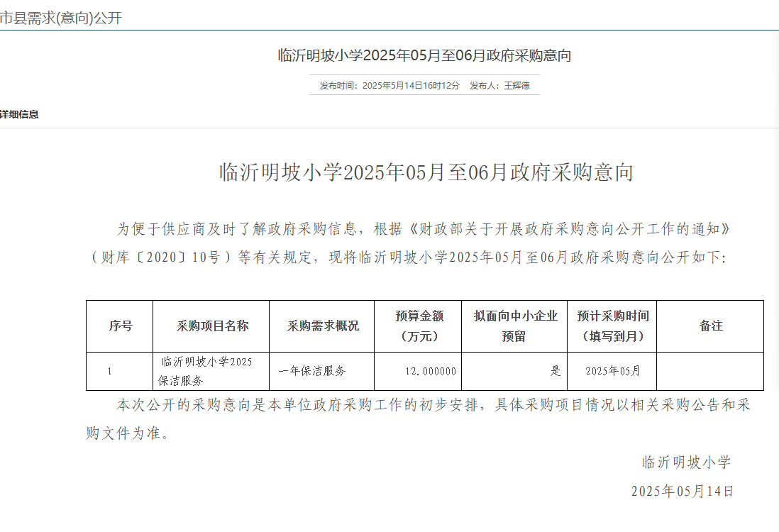Click the paragraph starting 为便于供应商及时了解

[409, 243]
